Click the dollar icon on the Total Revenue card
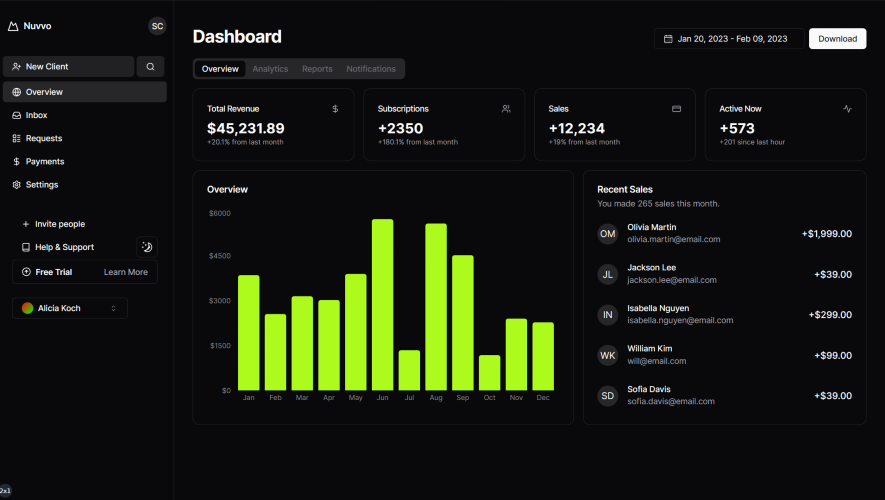The height and width of the screenshot is (500, 885). [x=335, y=109]
